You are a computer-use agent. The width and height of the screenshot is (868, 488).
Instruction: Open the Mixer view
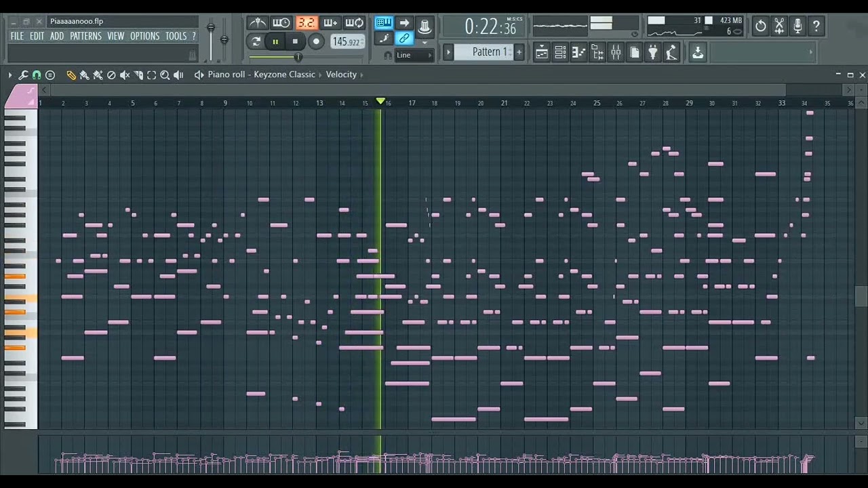coord(616,53)
